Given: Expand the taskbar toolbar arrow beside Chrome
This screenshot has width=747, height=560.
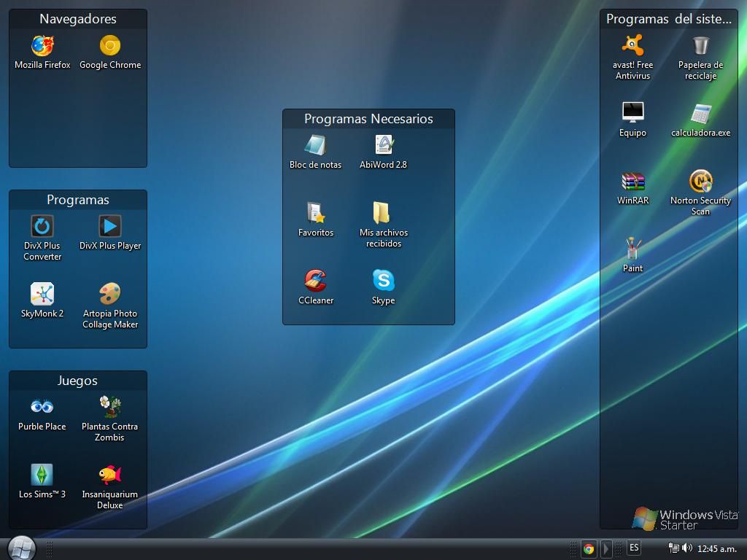Looking at the screenshot, I should pyautogui.click(x=605, y=548).
